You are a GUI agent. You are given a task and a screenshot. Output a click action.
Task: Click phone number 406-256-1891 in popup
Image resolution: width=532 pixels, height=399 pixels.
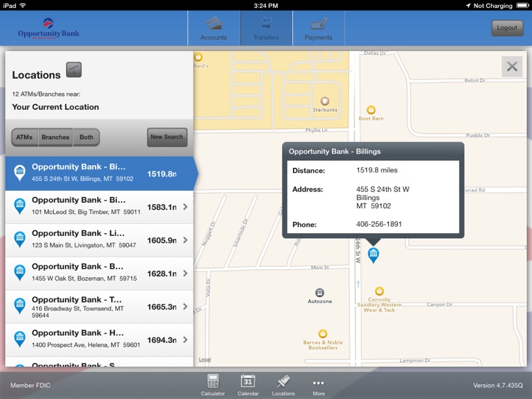tap(379, 224)
